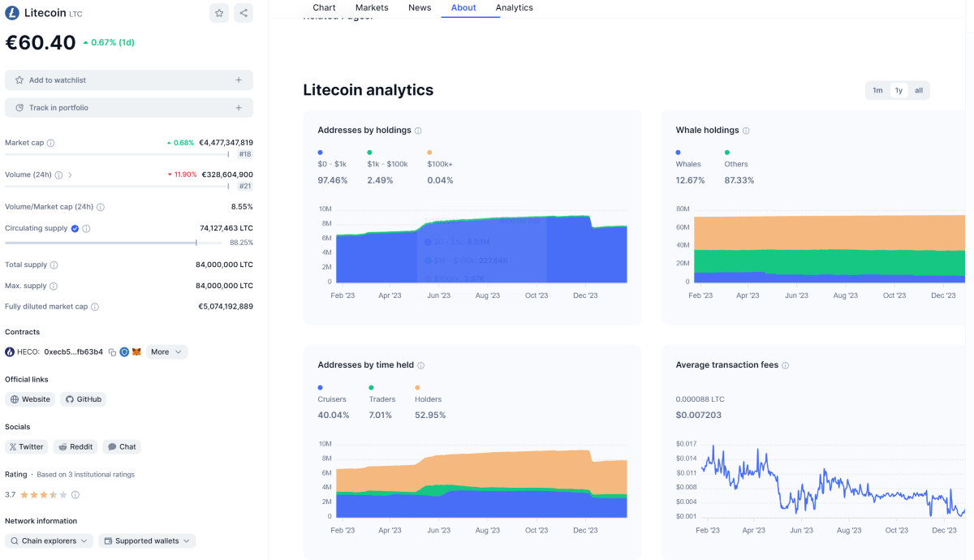Open the Twitter social link
The height and width of the screenshot is (560, 974).
click(x=27, y=447)
